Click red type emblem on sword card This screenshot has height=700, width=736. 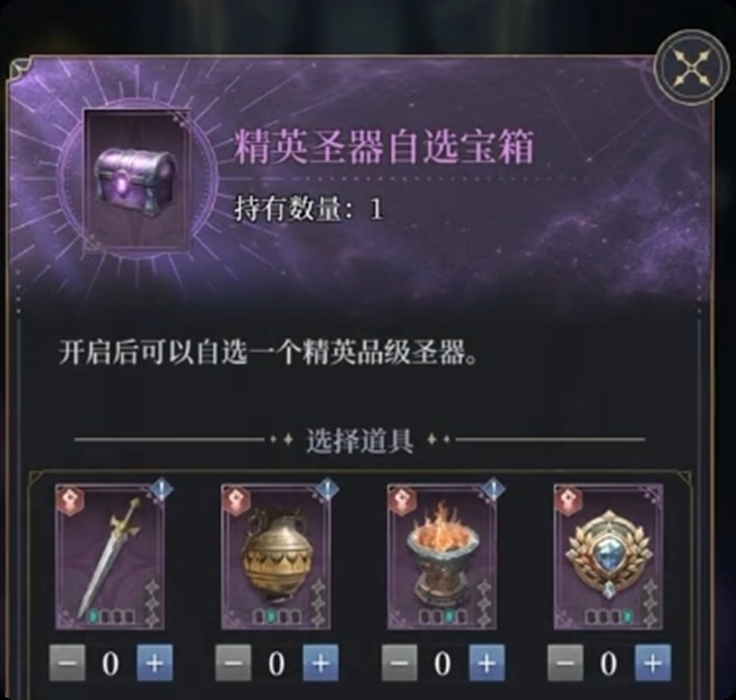click(70, 500)
